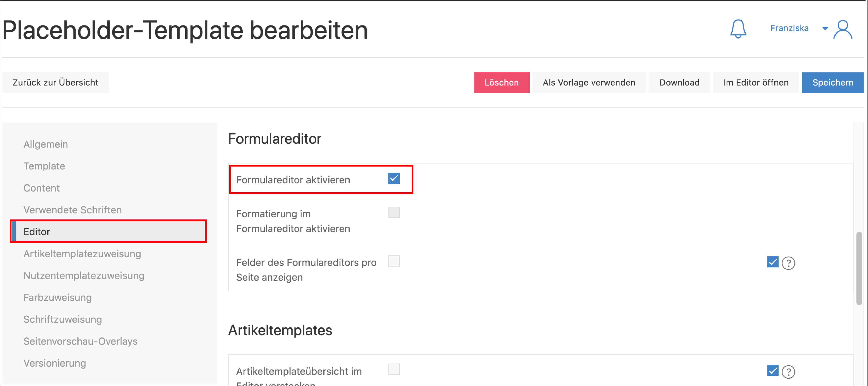Enable Formatierung im Formulareditor aktivieren
This screenshot has height=386, width=868.
pos(393,213)
